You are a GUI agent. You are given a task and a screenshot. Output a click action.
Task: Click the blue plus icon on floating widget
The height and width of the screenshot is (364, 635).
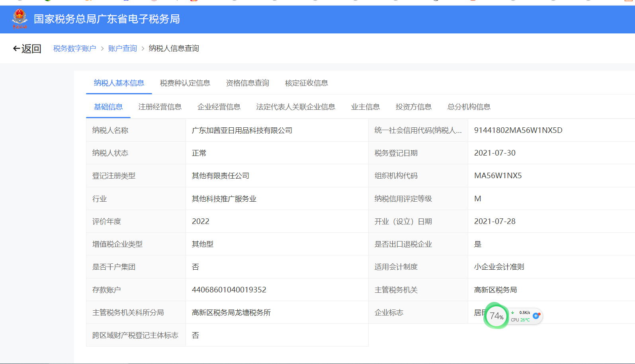point(536,315)
